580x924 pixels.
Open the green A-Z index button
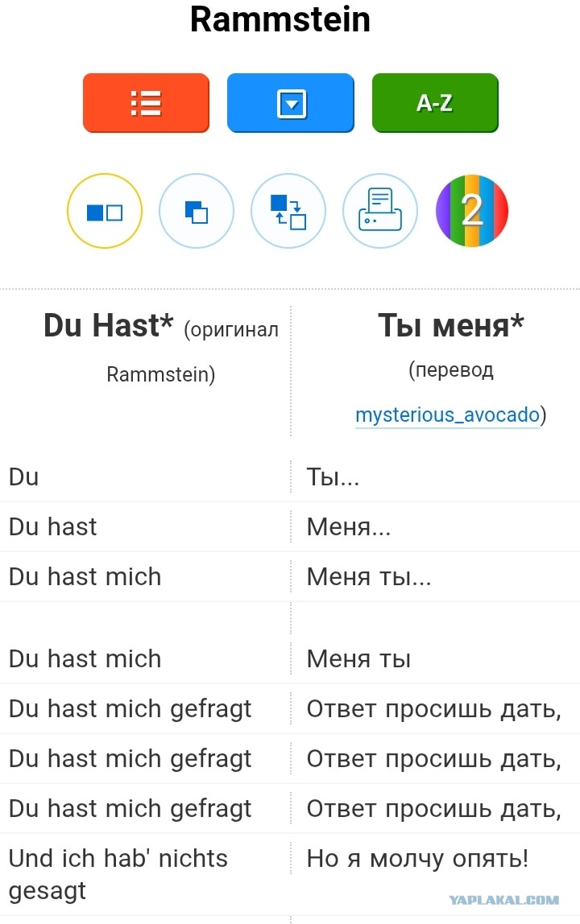point(435,103)
